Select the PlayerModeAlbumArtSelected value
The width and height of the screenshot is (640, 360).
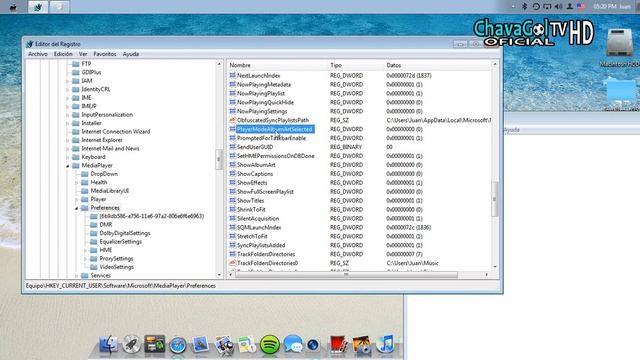click(275, 129)
